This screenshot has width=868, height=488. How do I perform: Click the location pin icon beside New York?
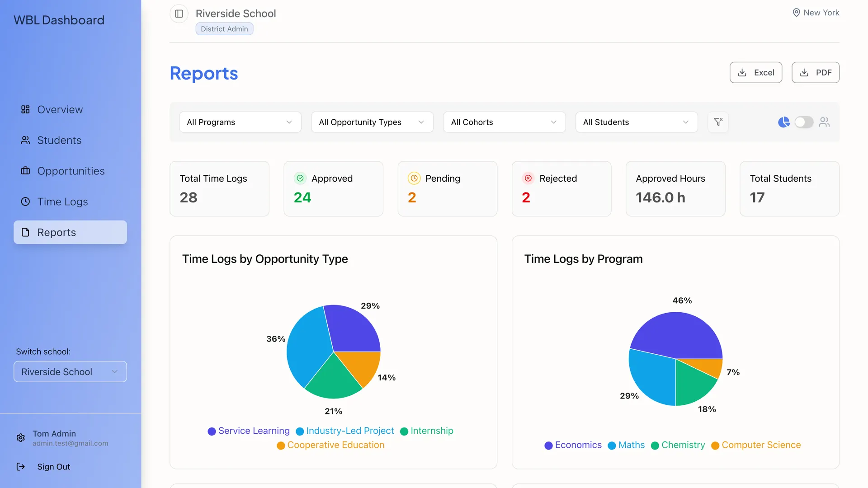pos(796,13)
